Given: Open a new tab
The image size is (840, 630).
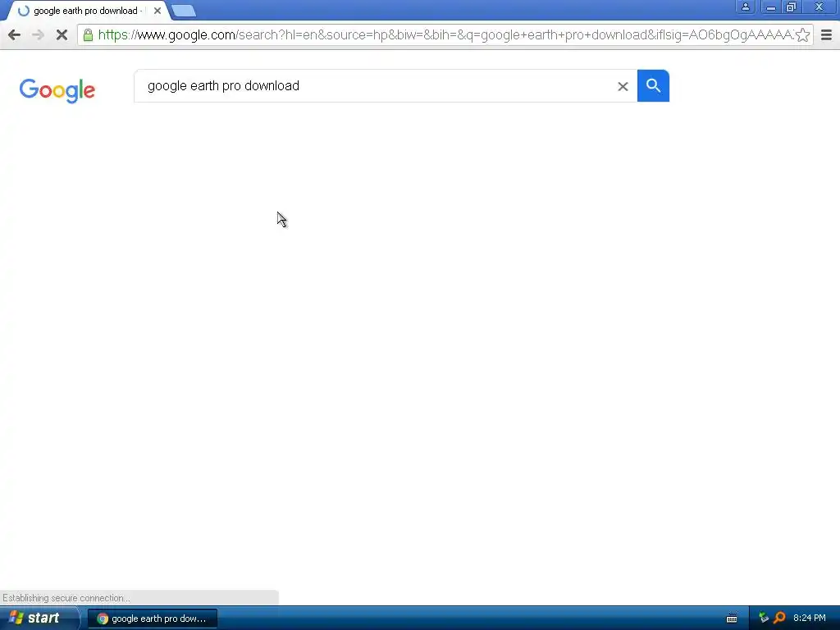Looking at the screenshot, I should (x=184, y=11).
